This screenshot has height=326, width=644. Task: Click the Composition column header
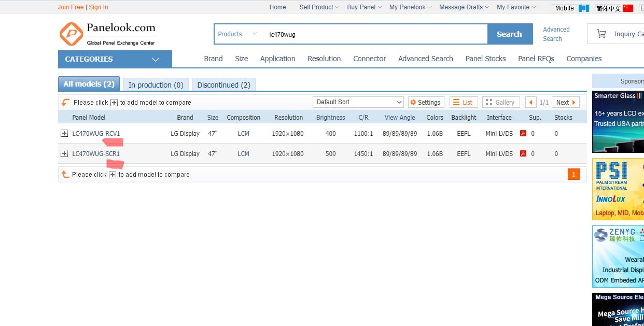click(244, 118)
